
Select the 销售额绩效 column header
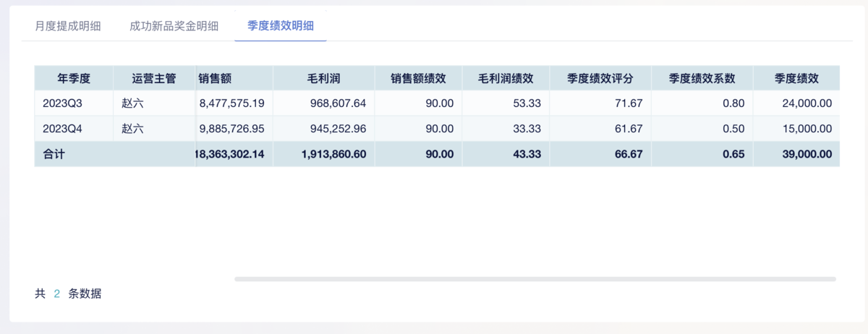(x=419, y=78)
